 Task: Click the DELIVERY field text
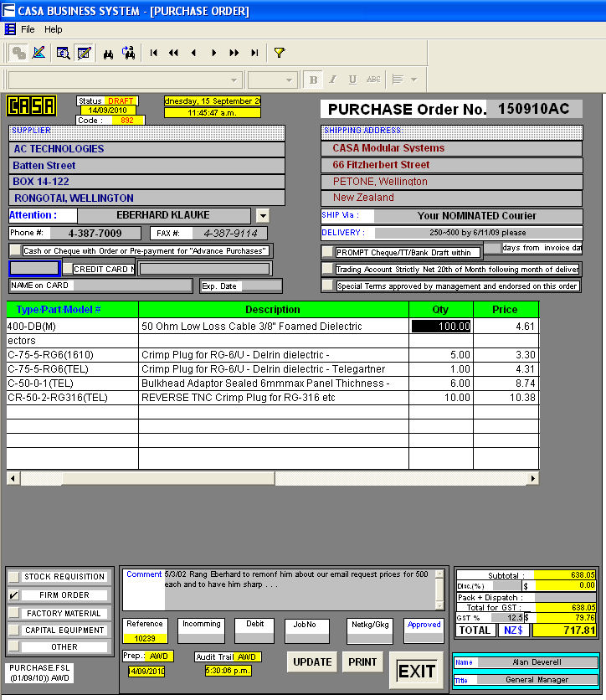(x=478, y=233)
